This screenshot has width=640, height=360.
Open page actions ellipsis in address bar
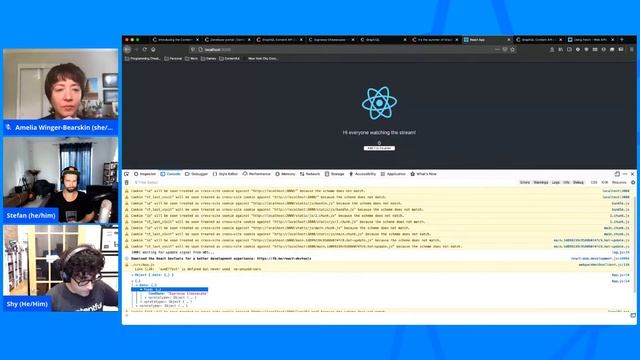[x=497, y=49]
